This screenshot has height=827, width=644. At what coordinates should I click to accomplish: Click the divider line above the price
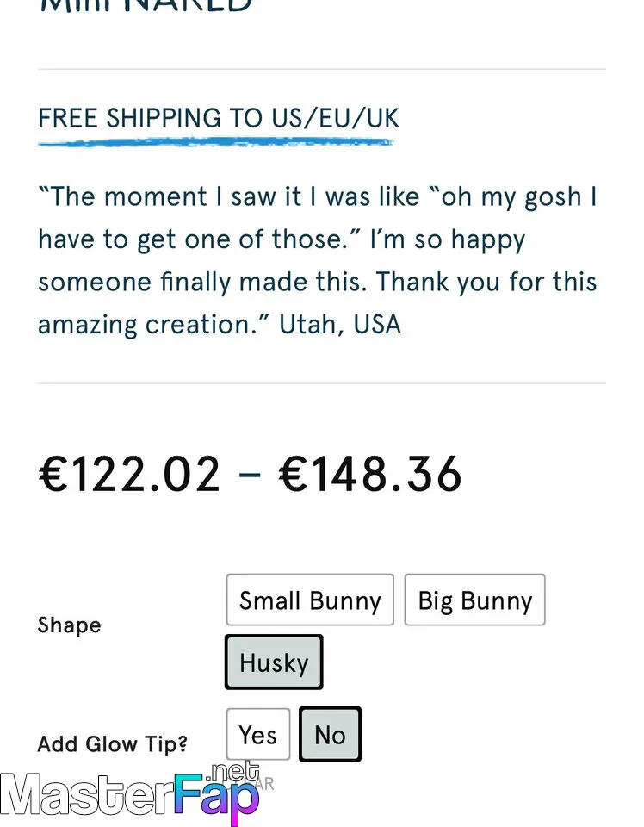pyautogui.click(x=322, y=383)
